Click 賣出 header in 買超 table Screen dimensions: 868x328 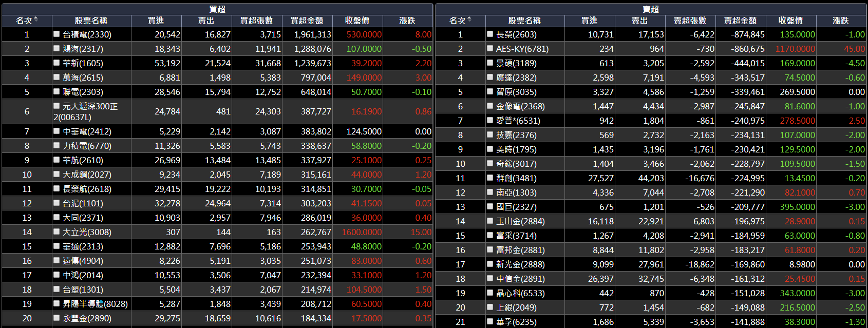pyautogui.click(x=206, y=21)
